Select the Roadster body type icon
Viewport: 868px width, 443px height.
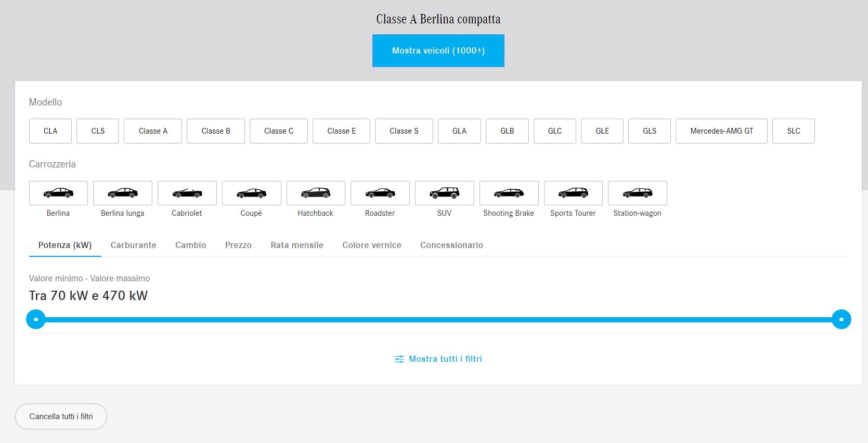click(380, 193)
